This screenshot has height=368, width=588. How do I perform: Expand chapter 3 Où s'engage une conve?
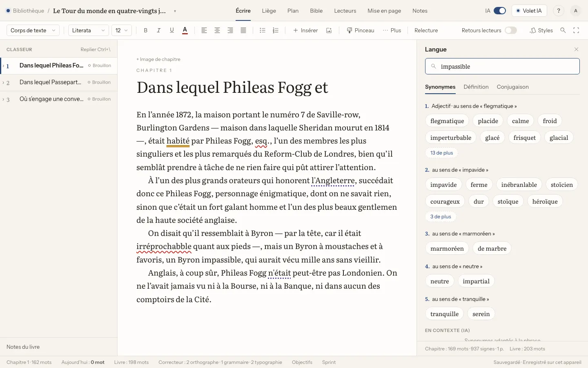3,99
